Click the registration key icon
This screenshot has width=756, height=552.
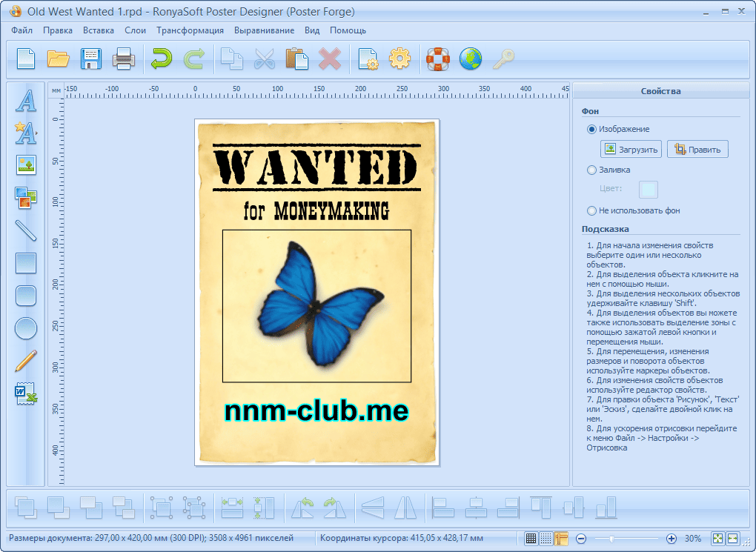pos(503,59)
